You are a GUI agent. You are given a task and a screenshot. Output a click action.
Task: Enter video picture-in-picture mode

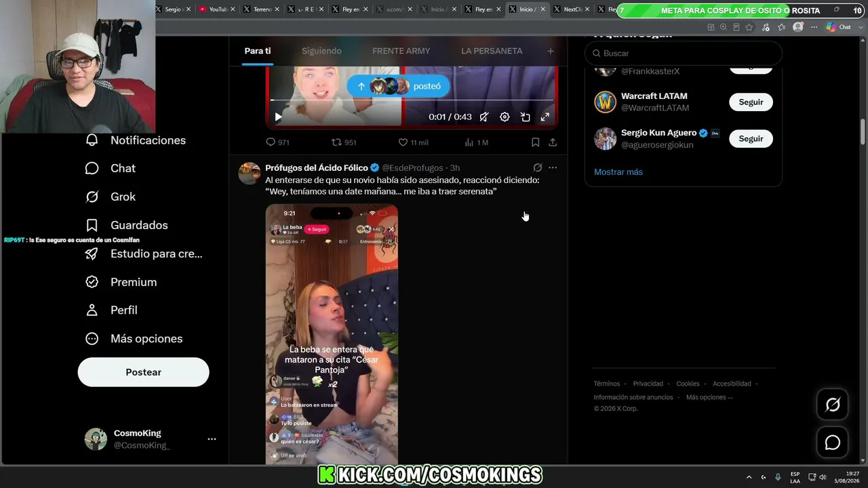tap(525, 117)
